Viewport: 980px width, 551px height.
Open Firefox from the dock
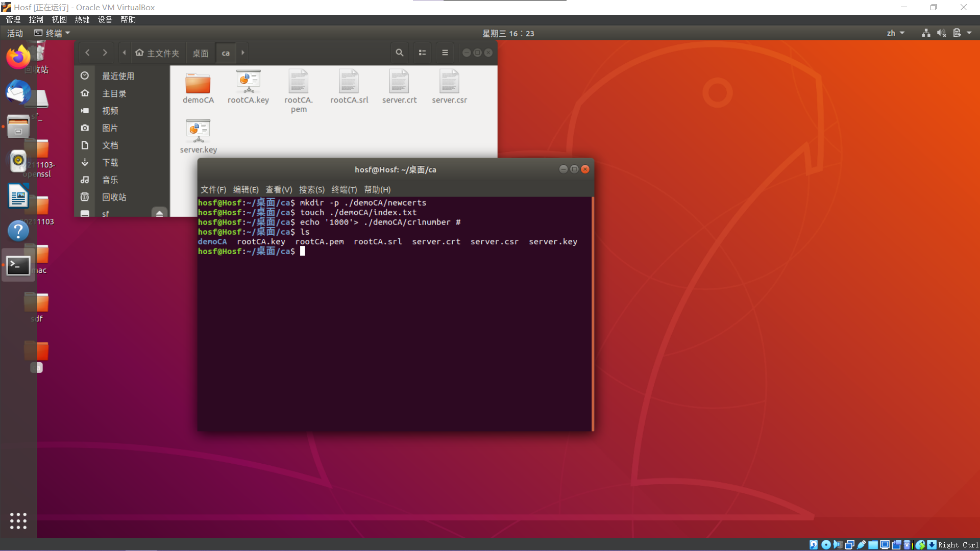coord(18,57)
